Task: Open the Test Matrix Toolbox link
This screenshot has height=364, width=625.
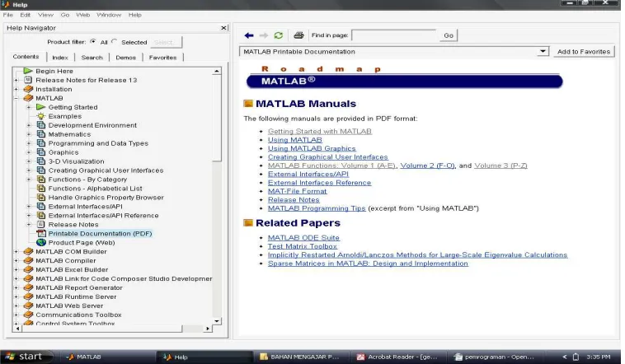Action: [x=303, y=246]
